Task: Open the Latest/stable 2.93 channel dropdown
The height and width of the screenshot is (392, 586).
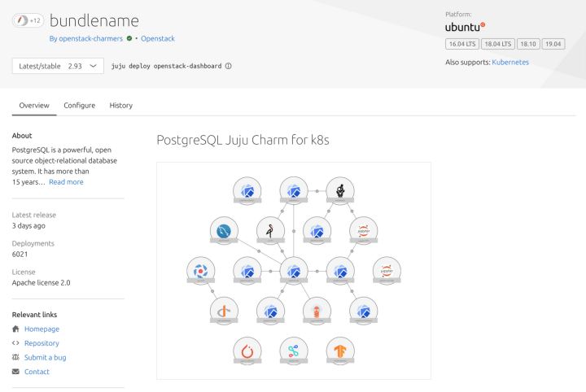Action: 58,66
